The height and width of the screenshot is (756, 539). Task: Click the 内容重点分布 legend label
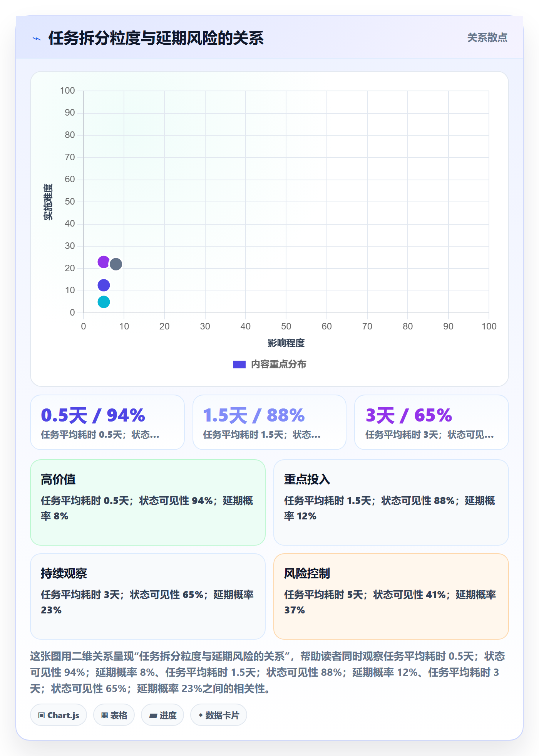278,365
